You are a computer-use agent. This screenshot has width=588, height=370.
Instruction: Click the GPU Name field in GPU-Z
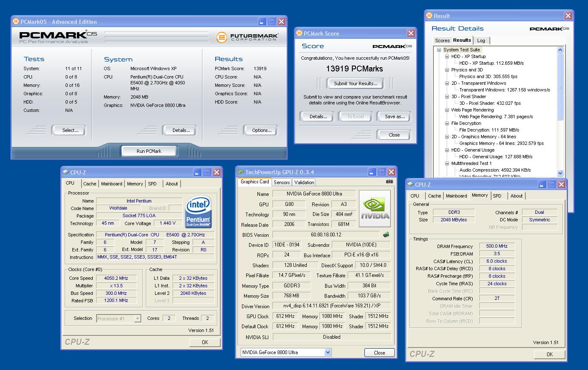314,194
